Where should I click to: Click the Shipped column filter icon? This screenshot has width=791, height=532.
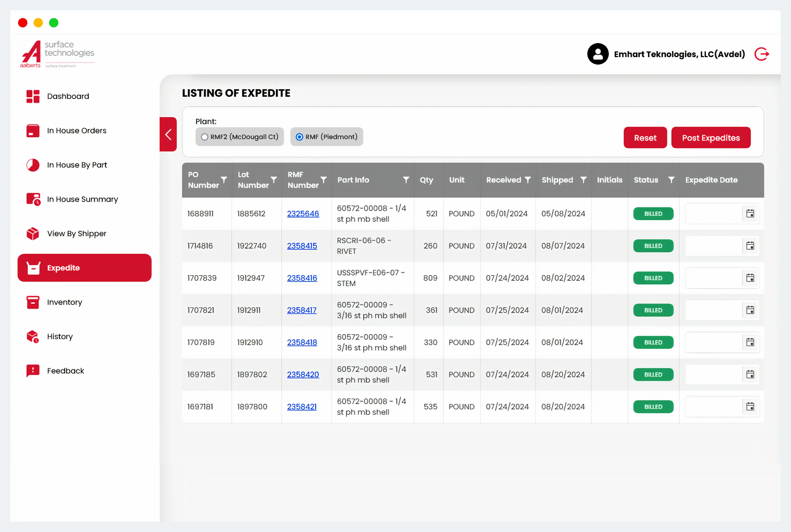(x=583, y=179)
